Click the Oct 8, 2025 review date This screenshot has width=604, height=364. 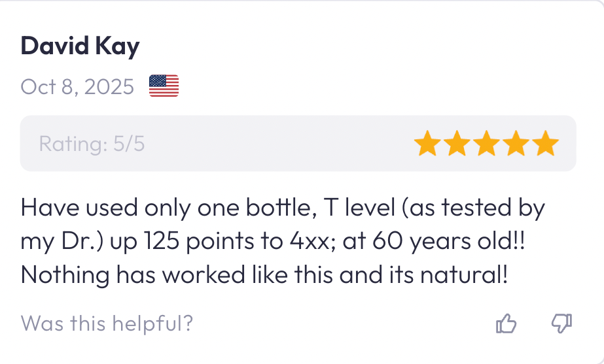click(x=77, y=86)
